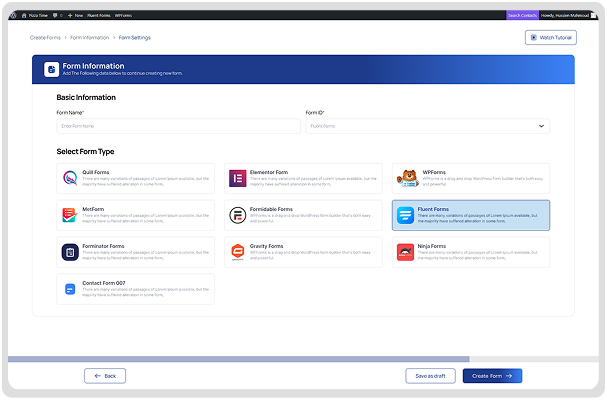The height and width of the screenshot is (400, 607).
Task: Click the Form ID label
Action: tap(315, 113)
